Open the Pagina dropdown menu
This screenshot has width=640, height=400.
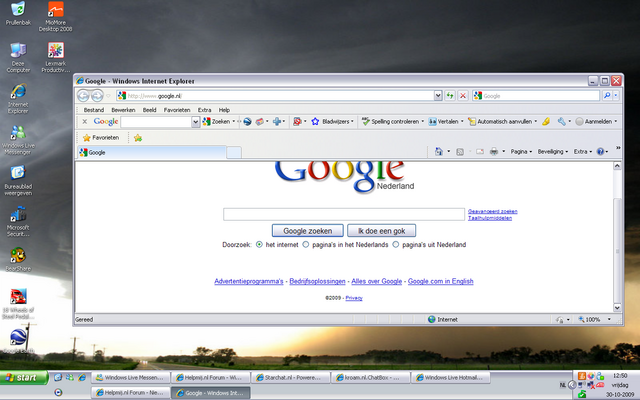[x=521, y=152]
